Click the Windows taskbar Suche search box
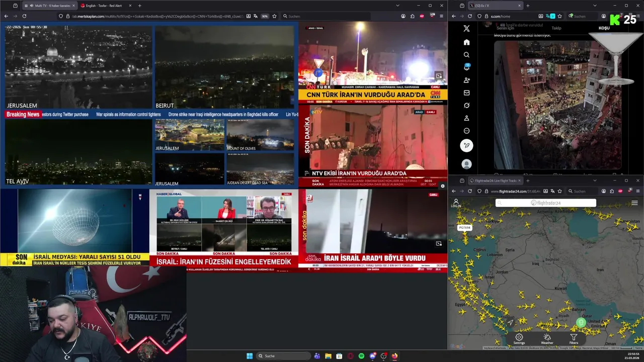 click(x=283, y=356)
